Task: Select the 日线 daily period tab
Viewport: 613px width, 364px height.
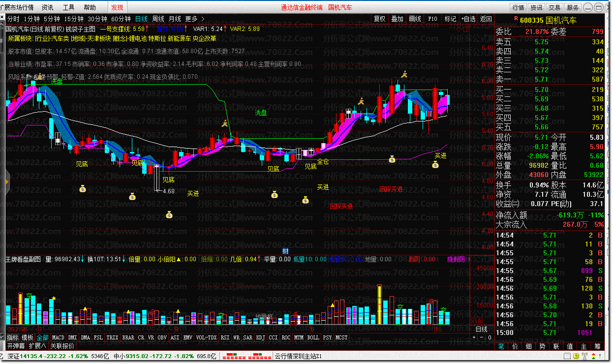Action: coord(141,19)
